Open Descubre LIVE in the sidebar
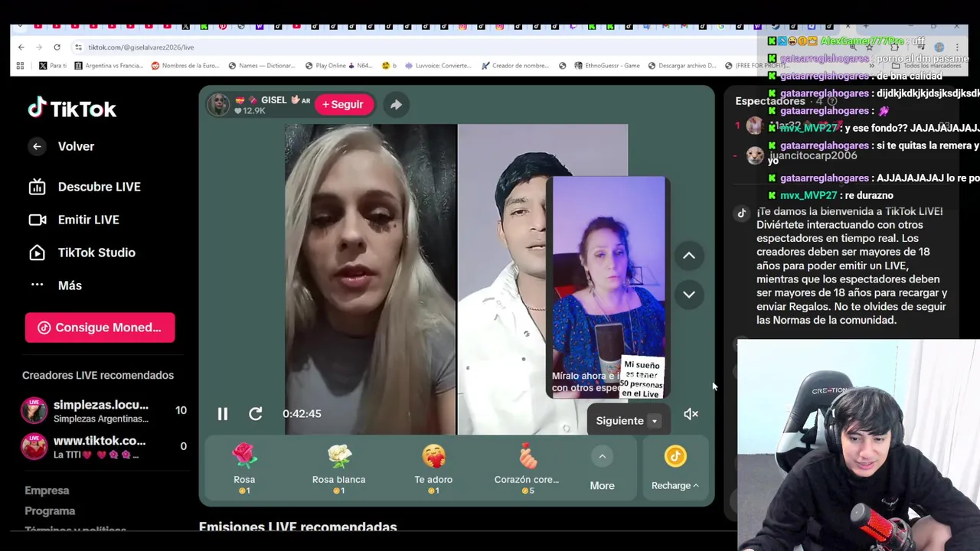The image size is (980, 551). click(x=84, y=187)
